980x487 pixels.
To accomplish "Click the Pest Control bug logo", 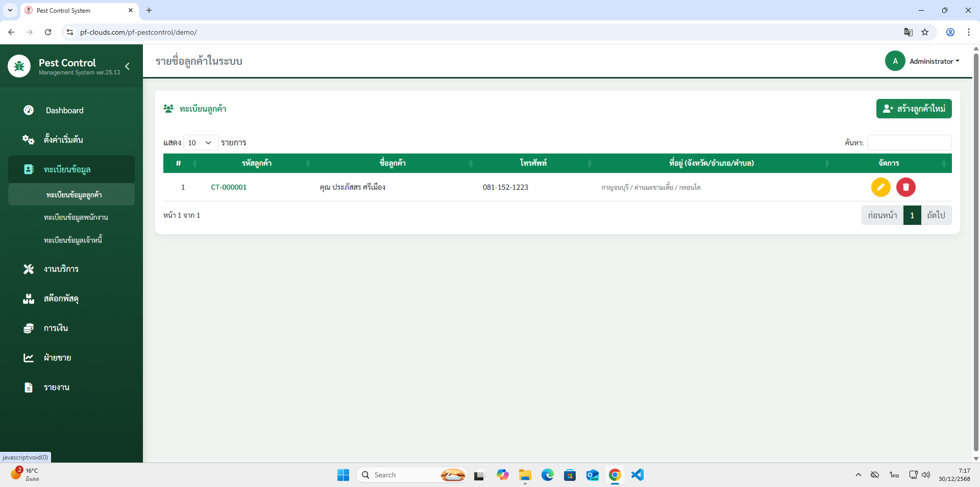I will coord(19,66).
